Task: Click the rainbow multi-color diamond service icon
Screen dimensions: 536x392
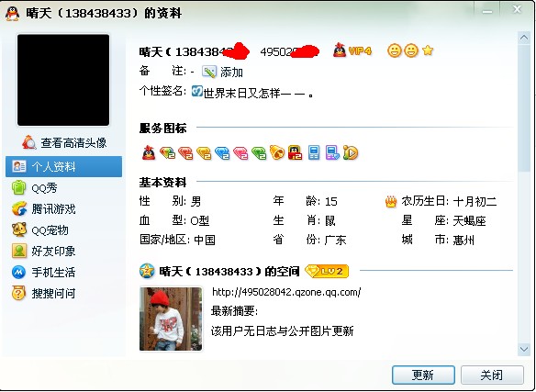Action: (x=167, y=153)
